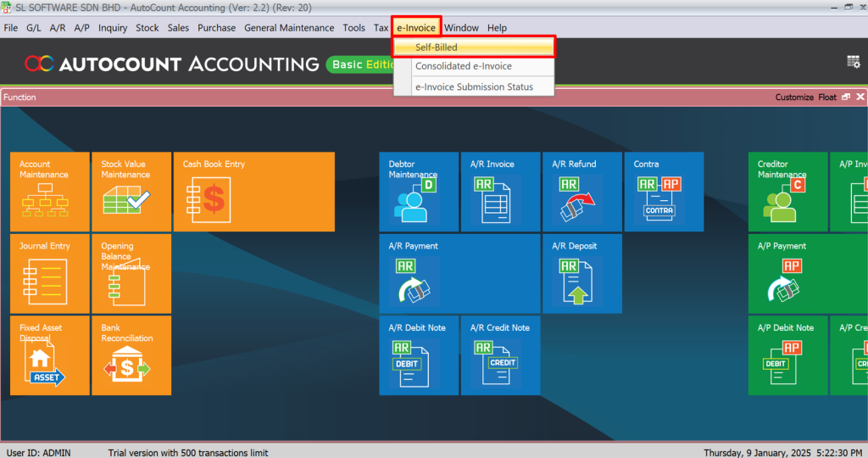This screenshot has width=868, height=458.
Task: Open the Cash Book Entry tile
Action: [254, 192]
